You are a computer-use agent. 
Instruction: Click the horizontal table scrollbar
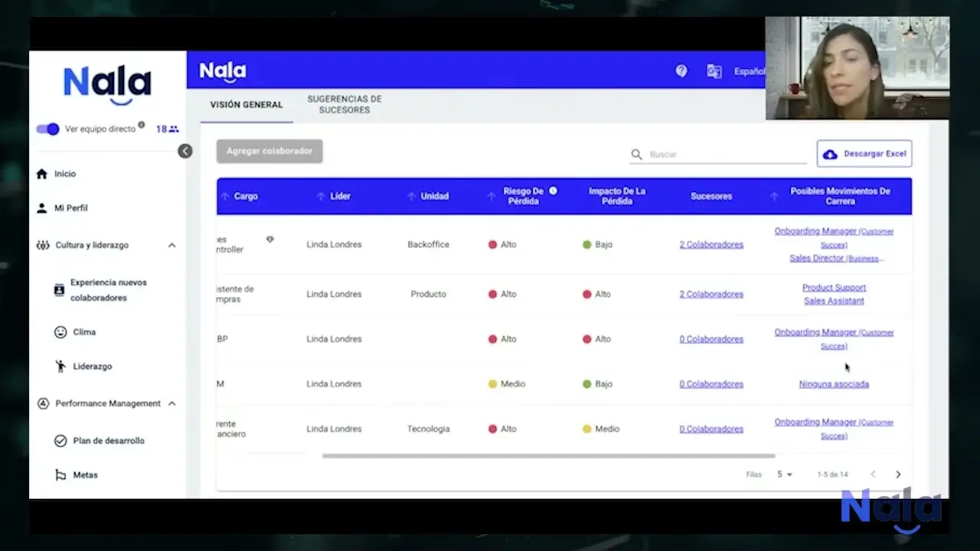(x=548, y=456)
